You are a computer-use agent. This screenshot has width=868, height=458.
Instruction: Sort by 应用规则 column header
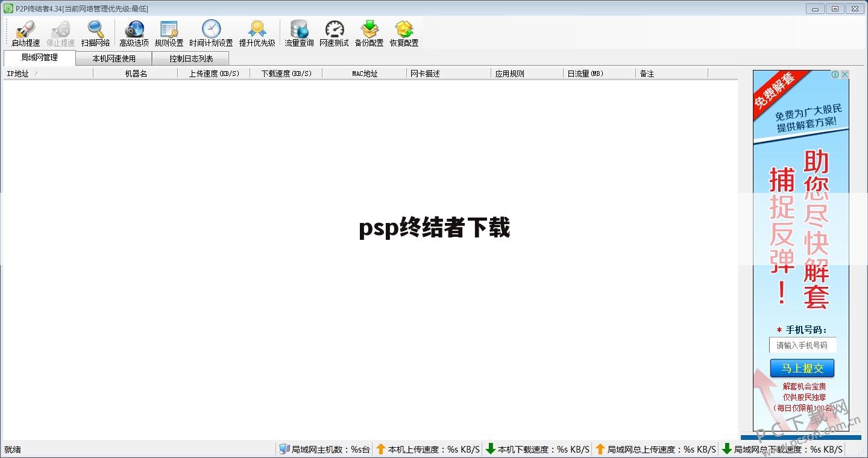[527, 74]
